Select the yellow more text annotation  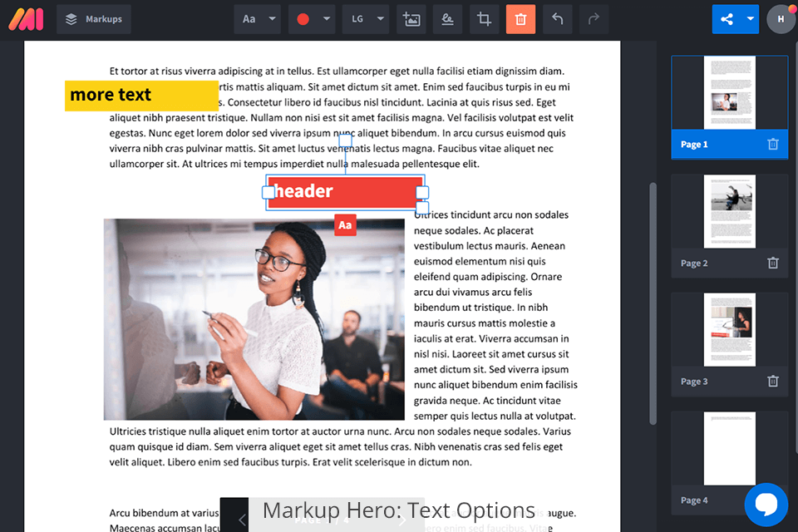click(141, 96)
